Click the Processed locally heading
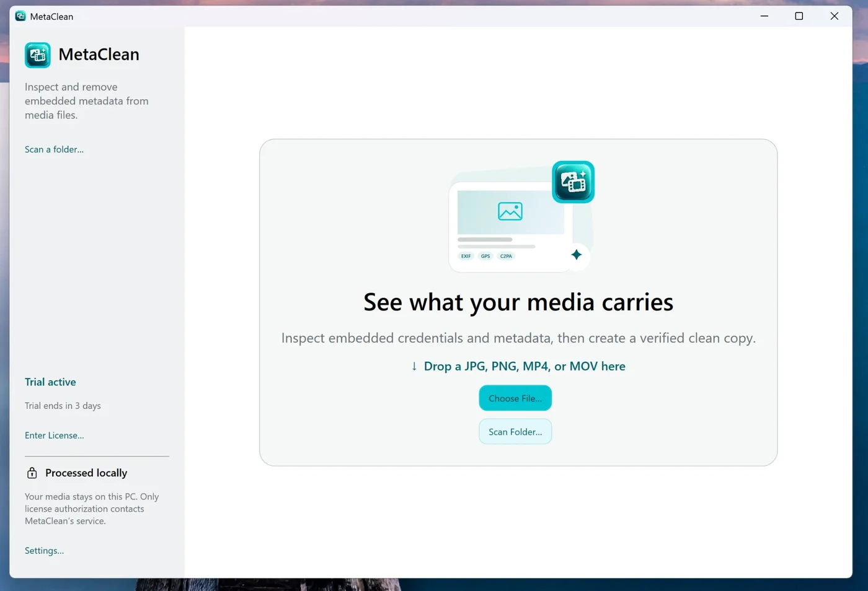The height and width of the screenshot is (591, 868). 86,473
